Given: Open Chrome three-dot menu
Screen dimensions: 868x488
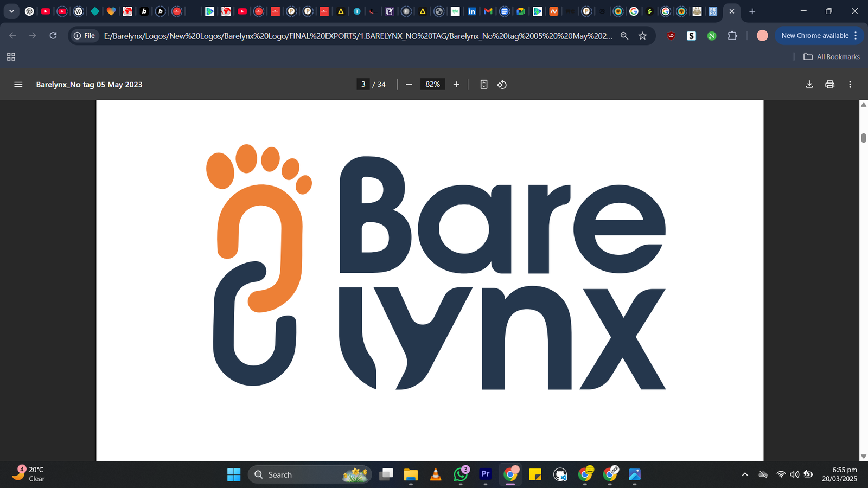Looking at the screenshot, I should pos(856,36).
